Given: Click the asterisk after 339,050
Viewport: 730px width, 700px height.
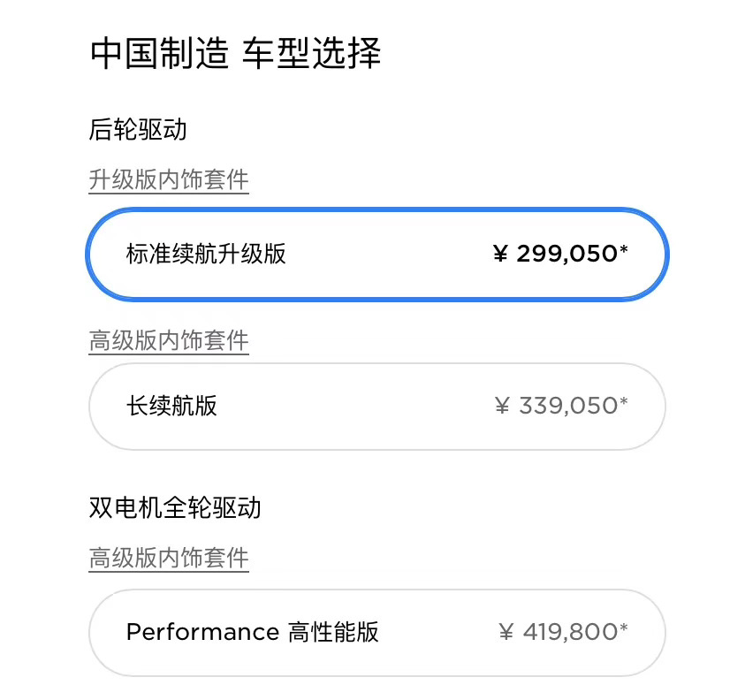Looking at the screenshot, I should (x=624, y=402).
